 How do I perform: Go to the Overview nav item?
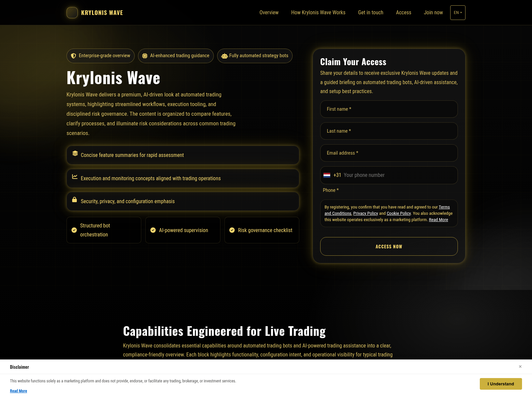point(269,13)
